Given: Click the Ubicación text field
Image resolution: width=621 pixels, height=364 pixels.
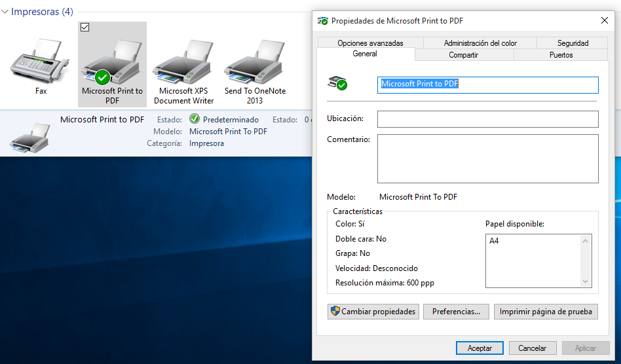Looking at the screenshot, I should point(487,119).
